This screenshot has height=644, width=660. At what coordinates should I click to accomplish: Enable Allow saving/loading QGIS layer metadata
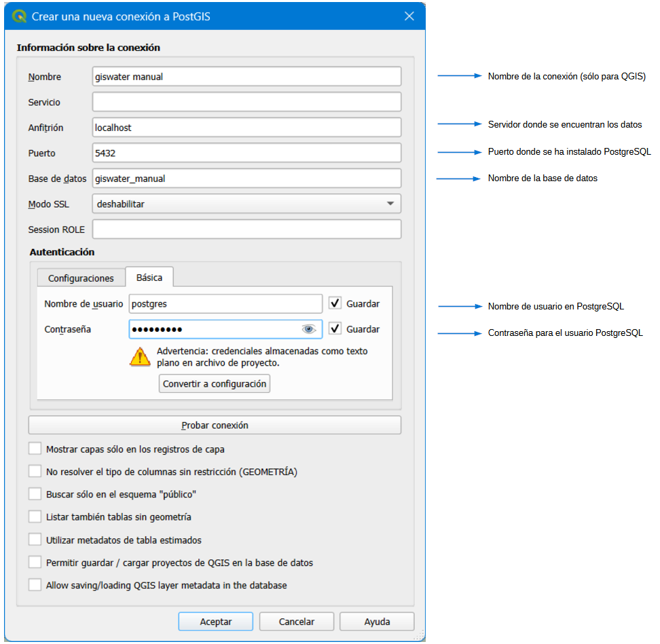35,585
